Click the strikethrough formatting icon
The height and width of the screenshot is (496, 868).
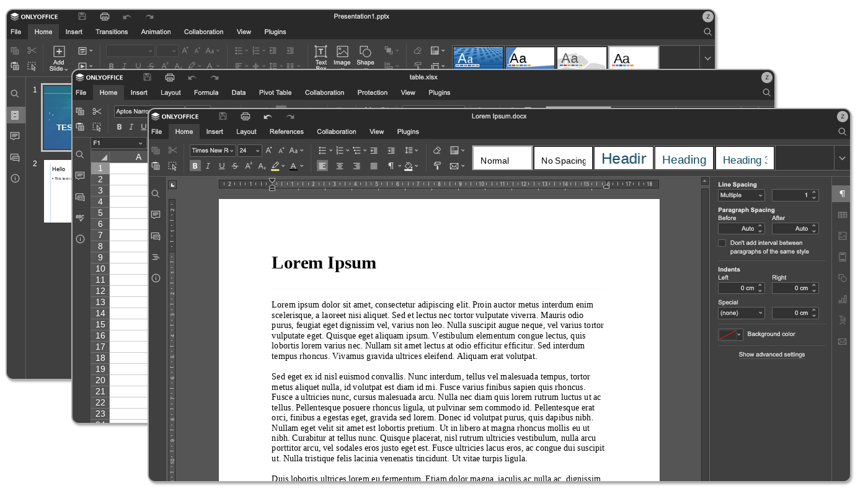point(235,166)
